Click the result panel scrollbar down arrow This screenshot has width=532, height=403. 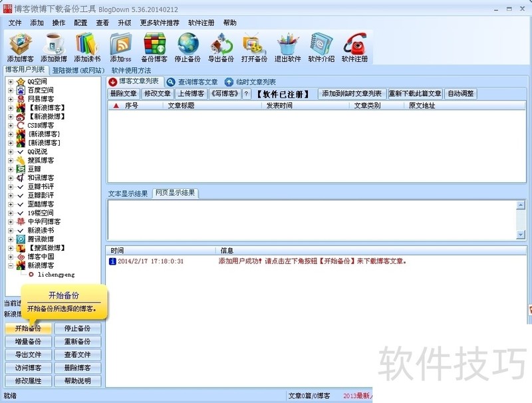click(521, 235)
